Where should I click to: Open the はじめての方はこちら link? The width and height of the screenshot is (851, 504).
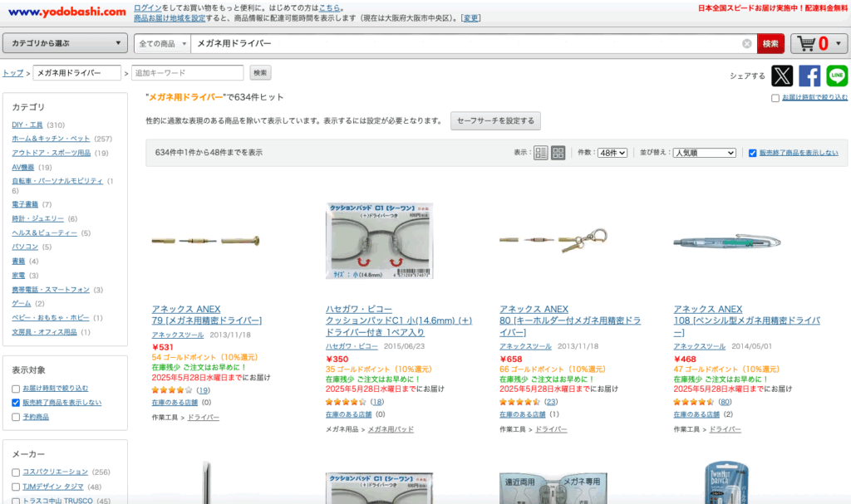click(329, 8)
